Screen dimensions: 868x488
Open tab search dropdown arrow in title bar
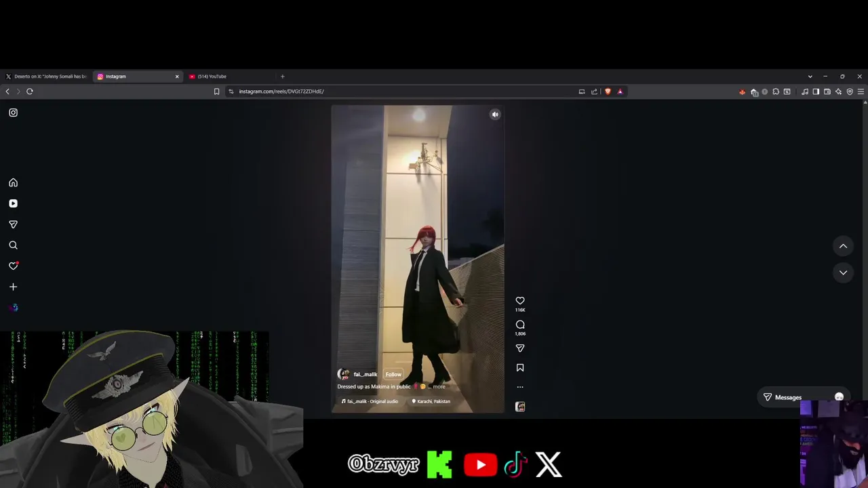[x=810, y=77]
